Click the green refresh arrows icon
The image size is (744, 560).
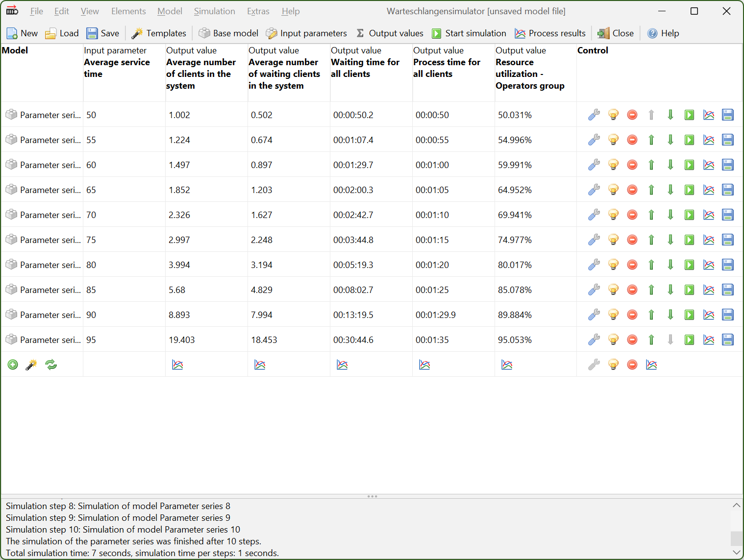[51, 365]
